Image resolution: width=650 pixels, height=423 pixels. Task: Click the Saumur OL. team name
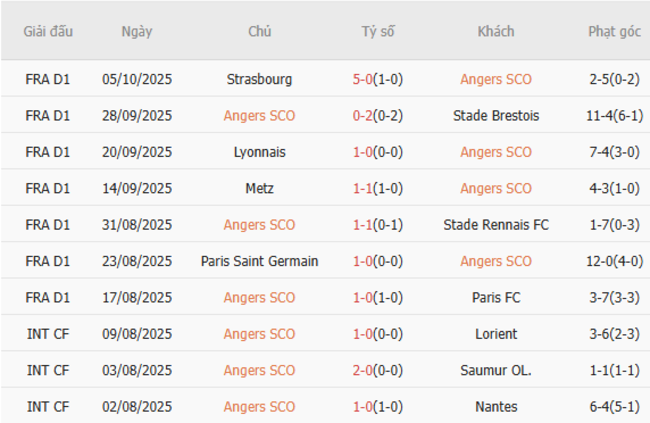pos(496,370)
